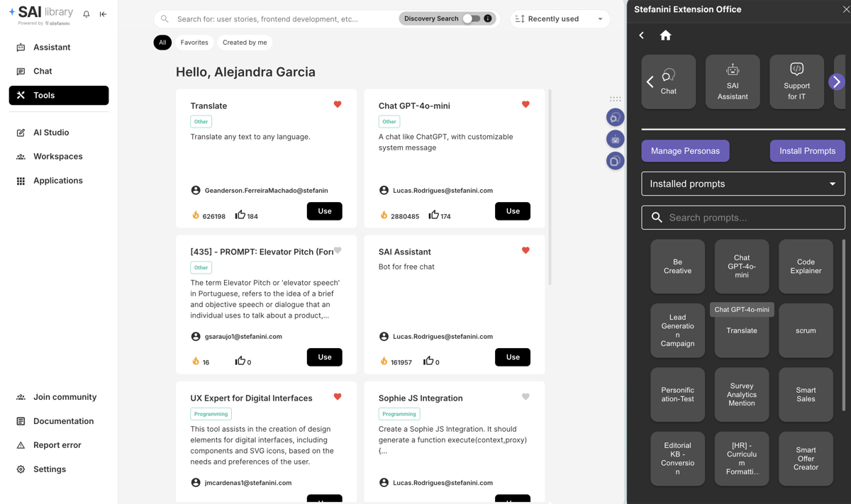Open AI Studio in the sidebar
The height and width of the screenshot is (504, 851).
pyautogui.click(x=59, y=133)
